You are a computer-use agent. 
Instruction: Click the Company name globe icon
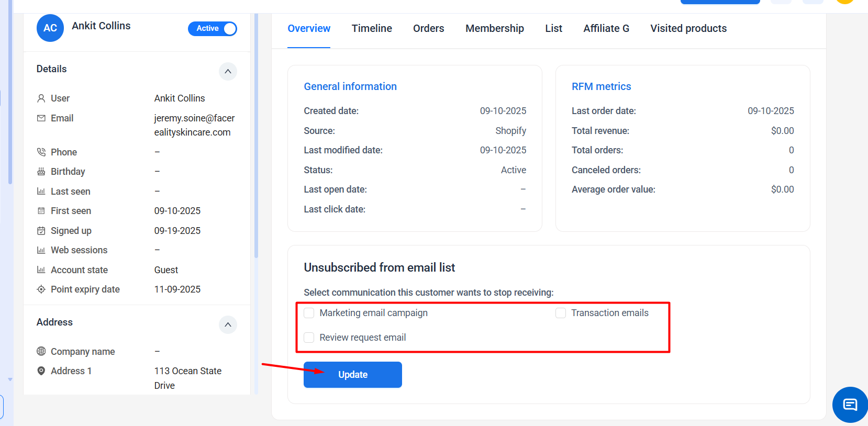click(x=41, y=351)
